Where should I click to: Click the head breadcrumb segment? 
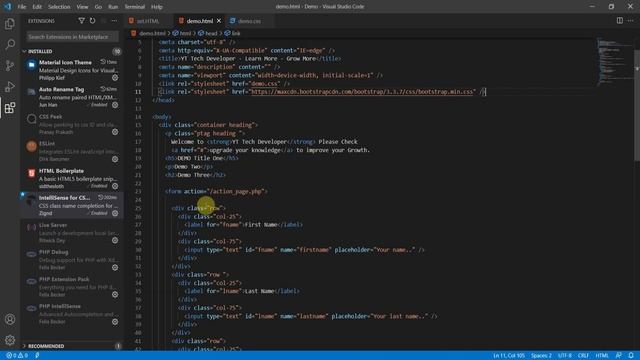tap(208, 33)
